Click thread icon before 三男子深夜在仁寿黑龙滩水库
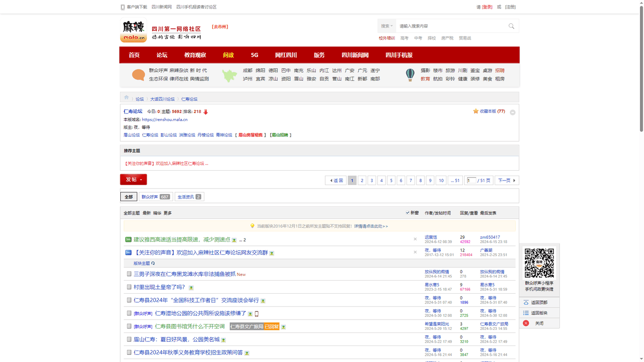 129,274
